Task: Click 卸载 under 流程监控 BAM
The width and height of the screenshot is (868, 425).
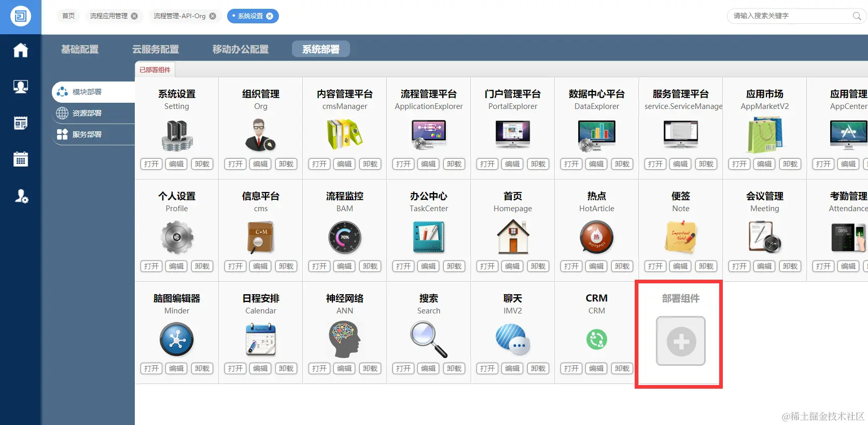Action: pos(370,266)
